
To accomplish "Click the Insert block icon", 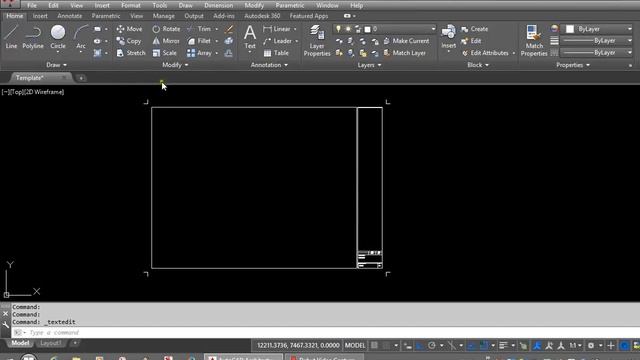I will (448, 37).
